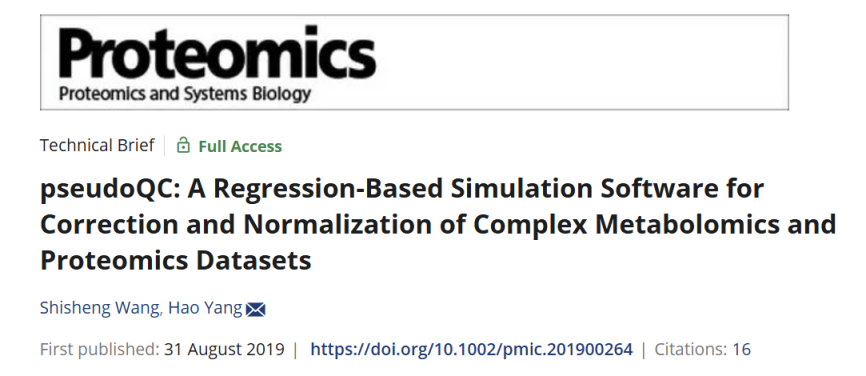Follow the doi.org article link
This screenshot has width=866, height=376.
(x=471, y=349)
